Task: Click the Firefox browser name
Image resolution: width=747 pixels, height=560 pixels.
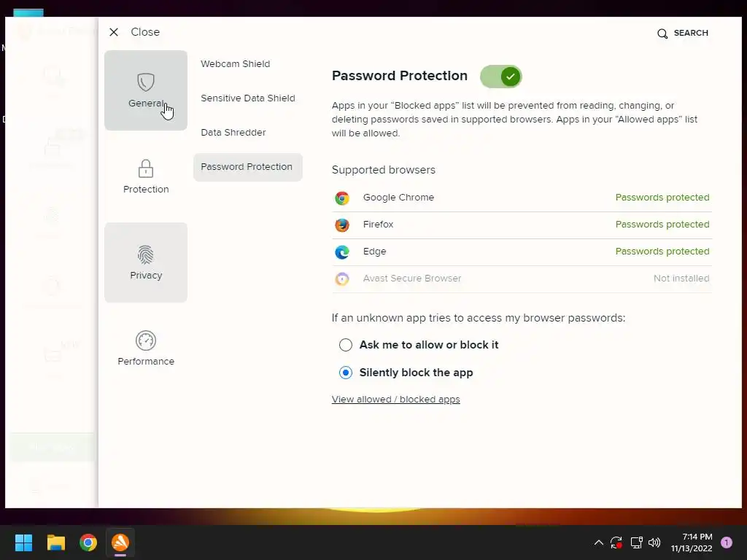Action: click(379, 225)
